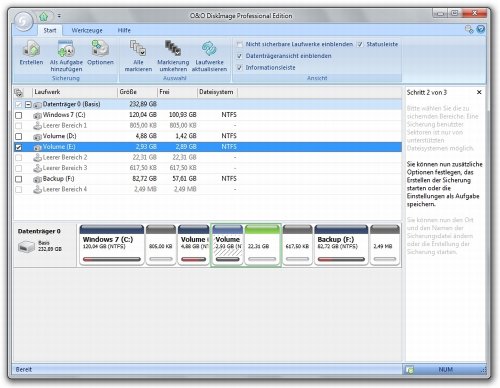Image resolution: width=500 pixels, height=388 pixels.
Task: Click the Backup (F:) drive icon
Action: tap(37, 179)
